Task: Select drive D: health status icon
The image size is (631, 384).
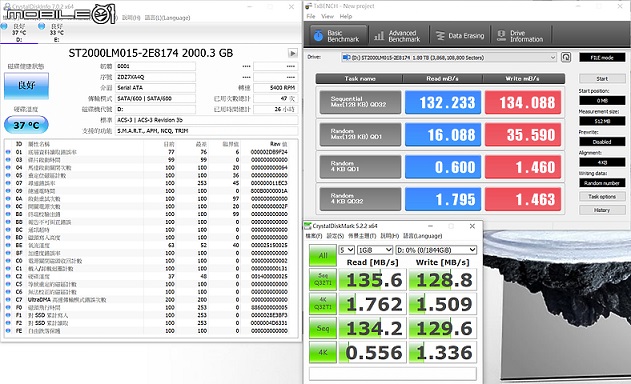Action: tap(4, 26)
